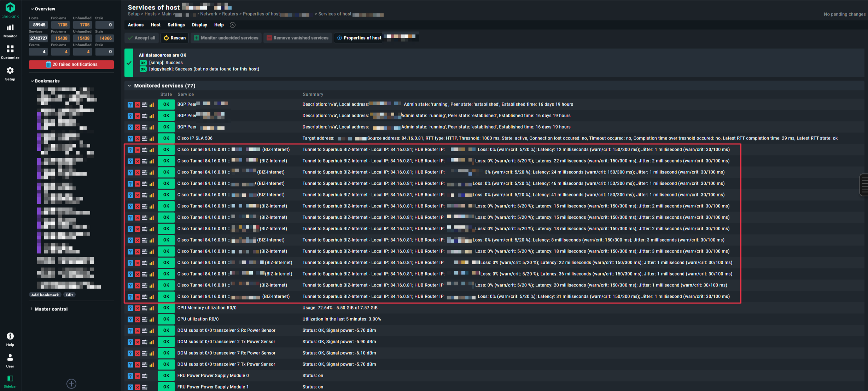Expand the Master control snapin
The height and width of the screenshot is (391, 868).
click(51, 309)
